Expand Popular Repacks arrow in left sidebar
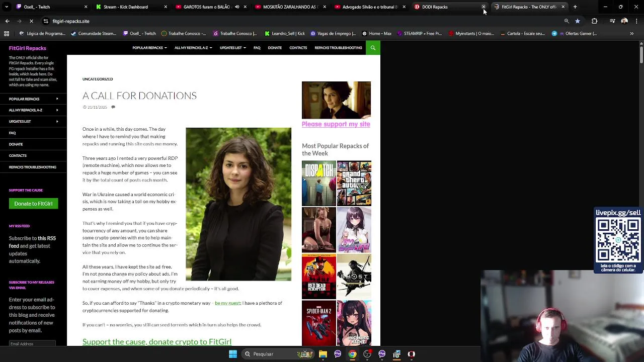Screen dimensions: 644x362 coord(57,99)
